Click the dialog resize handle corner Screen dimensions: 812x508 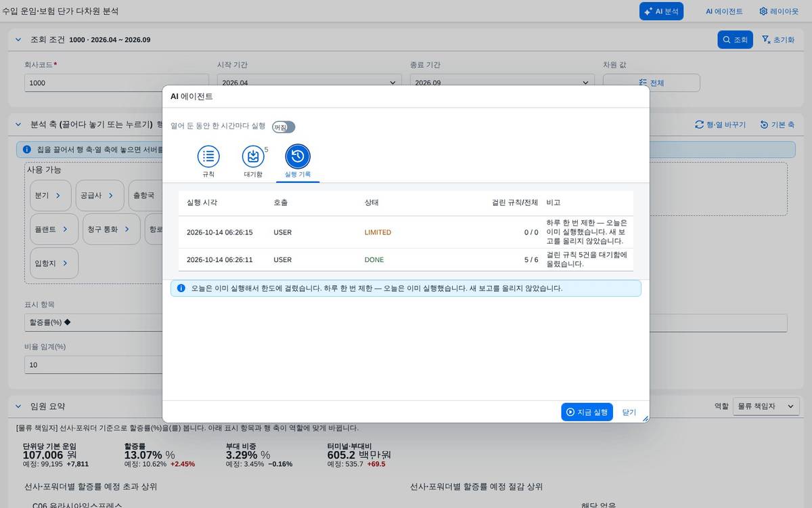click(646, 419)
